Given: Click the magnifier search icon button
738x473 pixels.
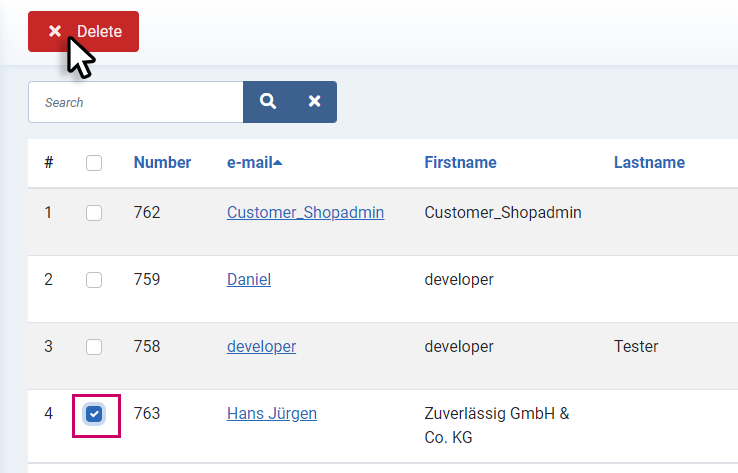Looking at the screenshot, I should (268, 102).
